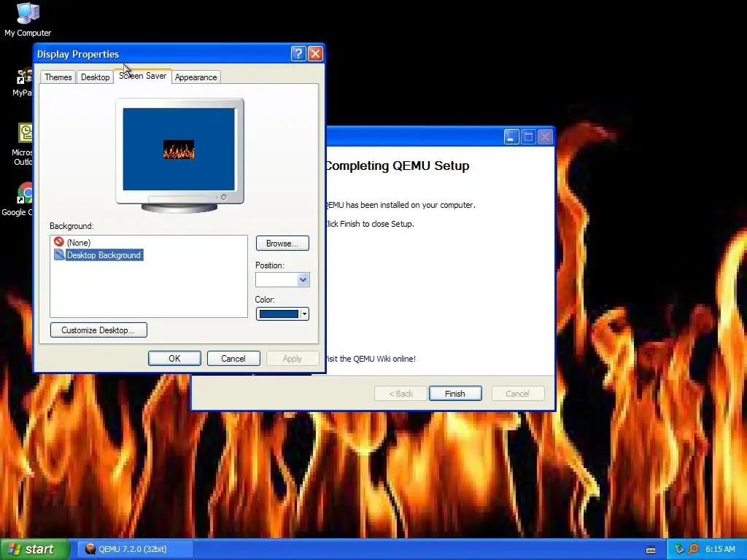Confirm with OK in Display Properties
This screenshot has height=560, width=747.
point(174,359)
